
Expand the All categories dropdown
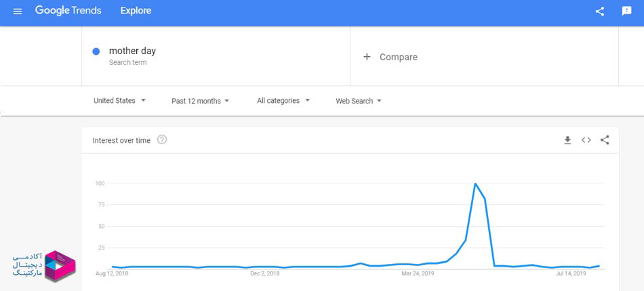point(283,101)
